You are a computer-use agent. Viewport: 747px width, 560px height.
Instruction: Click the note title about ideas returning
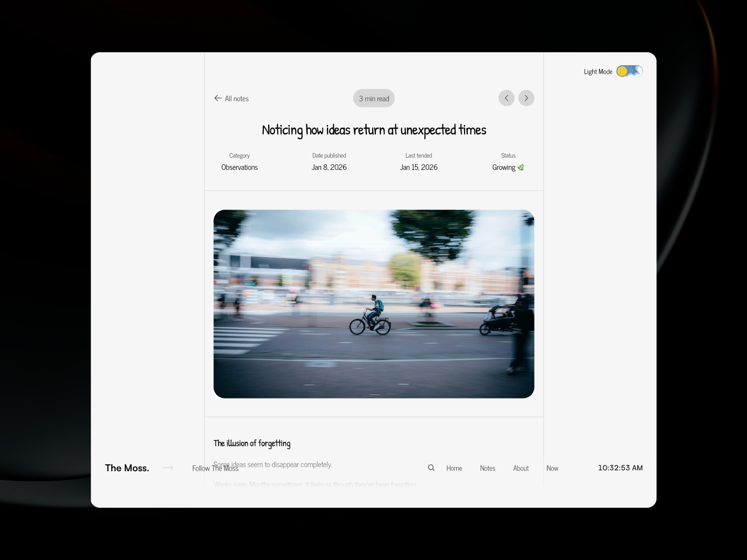click(373, 130)
